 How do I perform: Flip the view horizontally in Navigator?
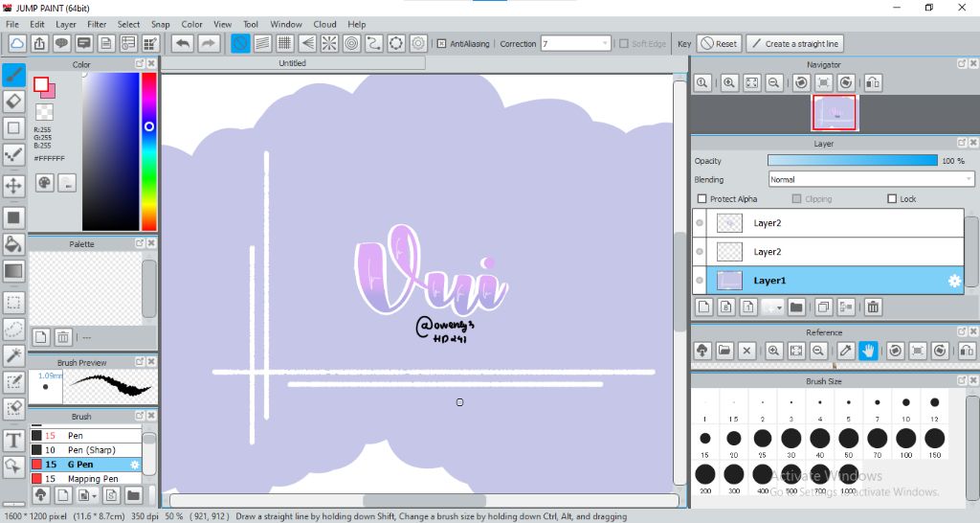(873, 82)
